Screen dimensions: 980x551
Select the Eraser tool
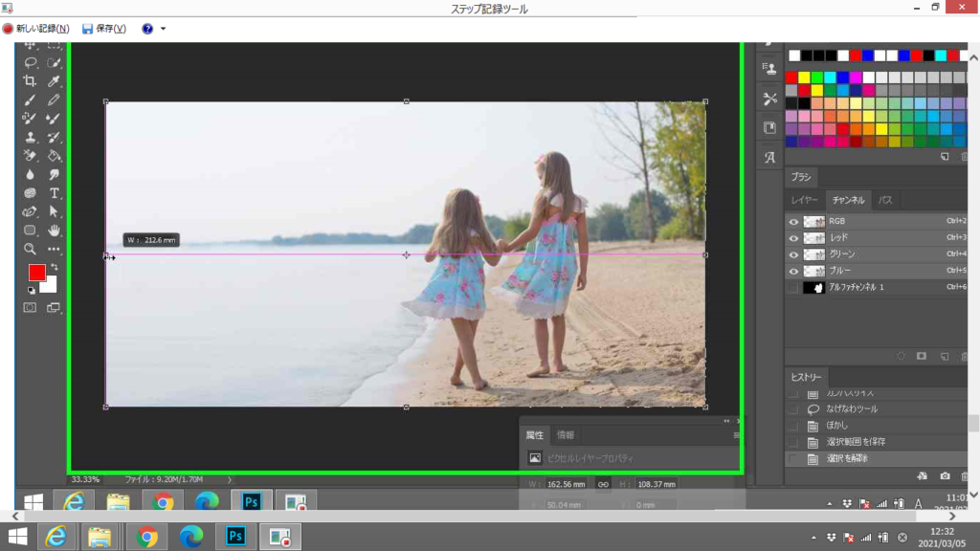[x=30, y=156]
